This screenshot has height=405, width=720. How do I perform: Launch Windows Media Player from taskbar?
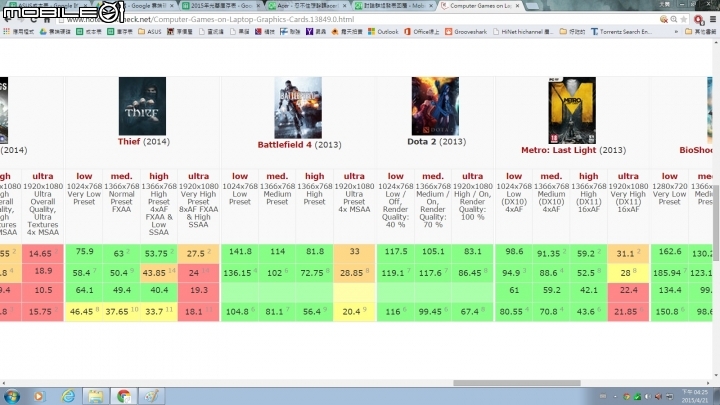[39, 396]
